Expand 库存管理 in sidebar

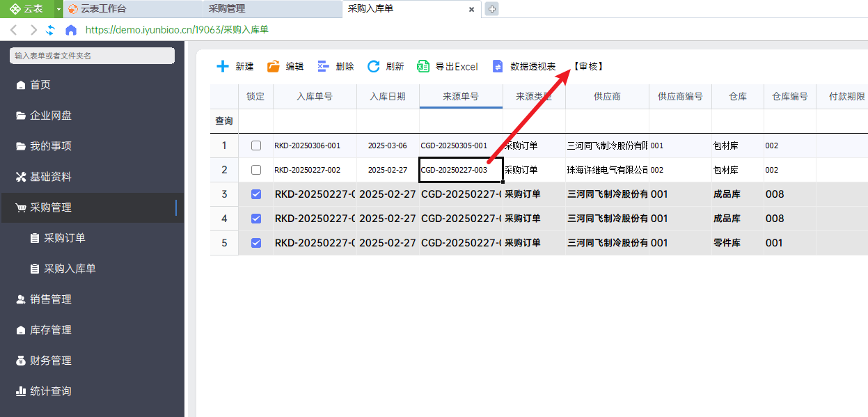pos(92,330)
